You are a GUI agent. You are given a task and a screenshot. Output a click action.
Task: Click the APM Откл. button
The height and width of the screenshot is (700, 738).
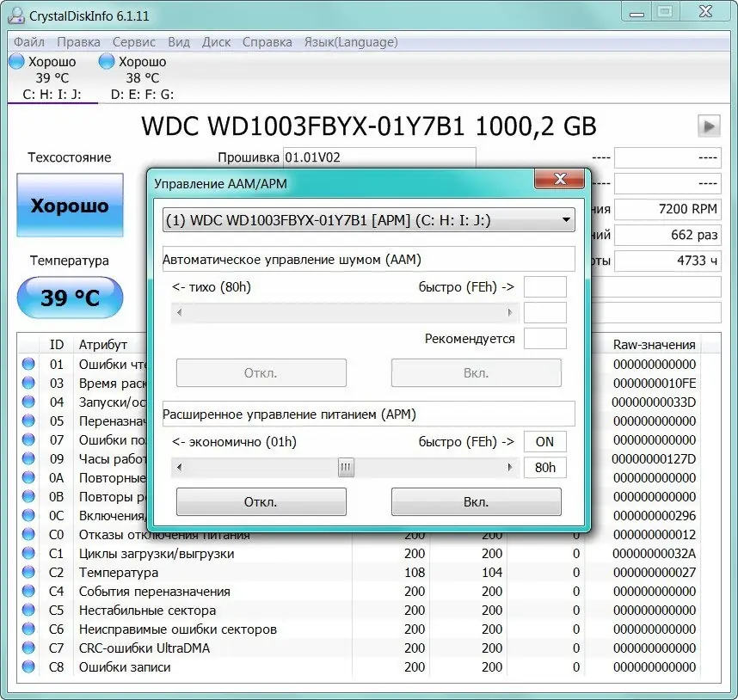click(x=261, y=501)
